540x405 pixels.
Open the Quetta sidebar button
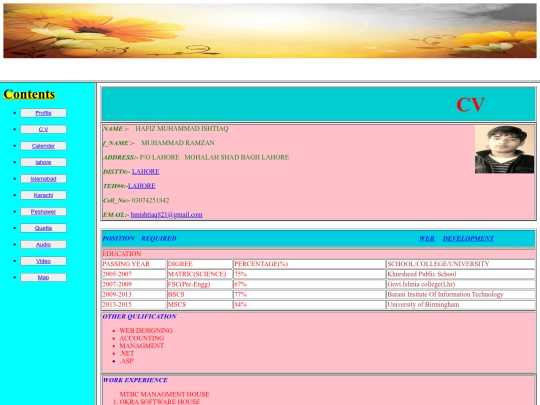coord(43,228)
